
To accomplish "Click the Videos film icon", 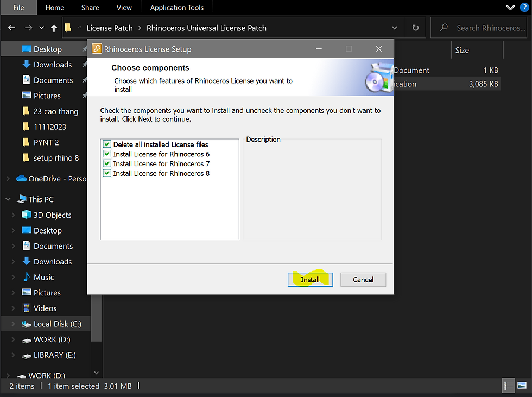I will [x=27, y=308].
